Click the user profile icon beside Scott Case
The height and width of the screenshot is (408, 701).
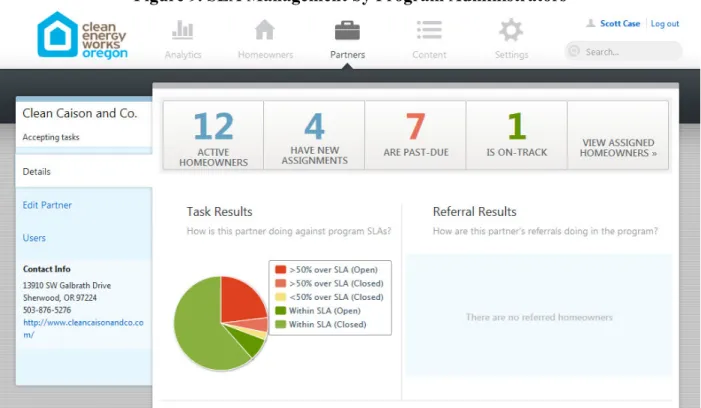click(591, 23)
